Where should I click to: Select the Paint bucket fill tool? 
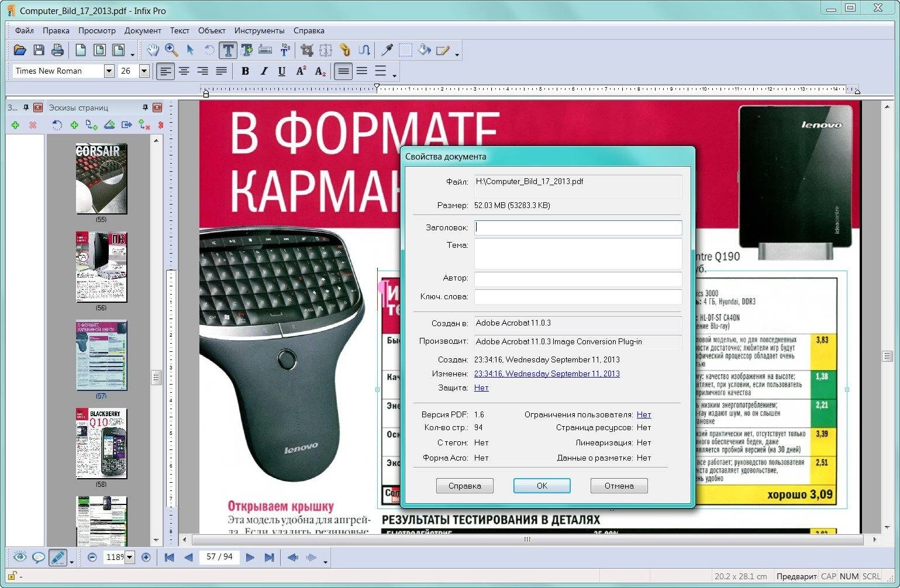pos(425,50)
